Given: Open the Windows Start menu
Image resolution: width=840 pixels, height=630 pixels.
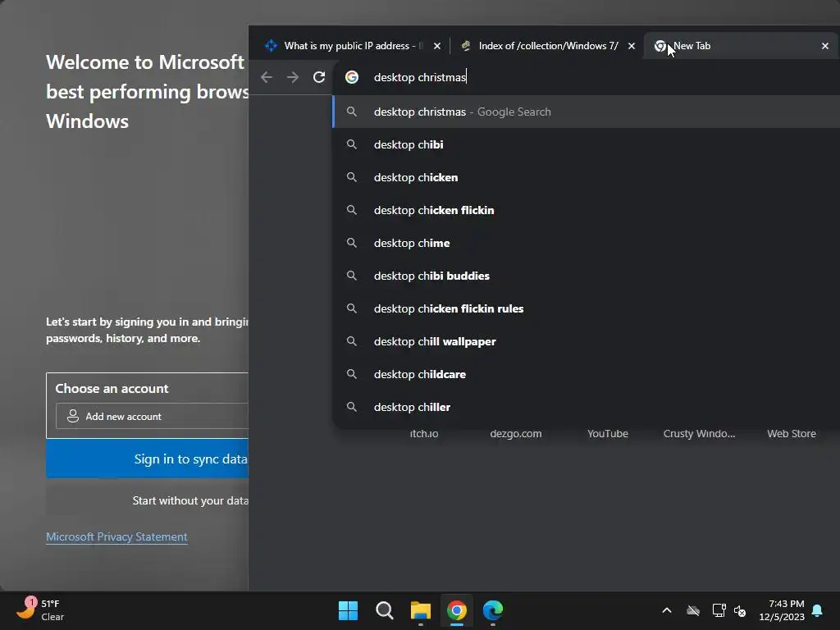Looking at the screenshot, I should point(348,610).
